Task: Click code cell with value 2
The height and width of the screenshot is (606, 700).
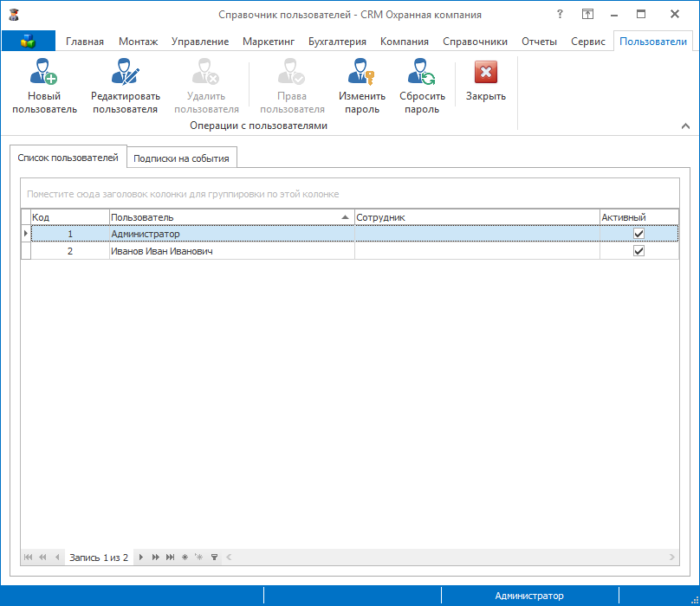Action: (x=70, y=251)
